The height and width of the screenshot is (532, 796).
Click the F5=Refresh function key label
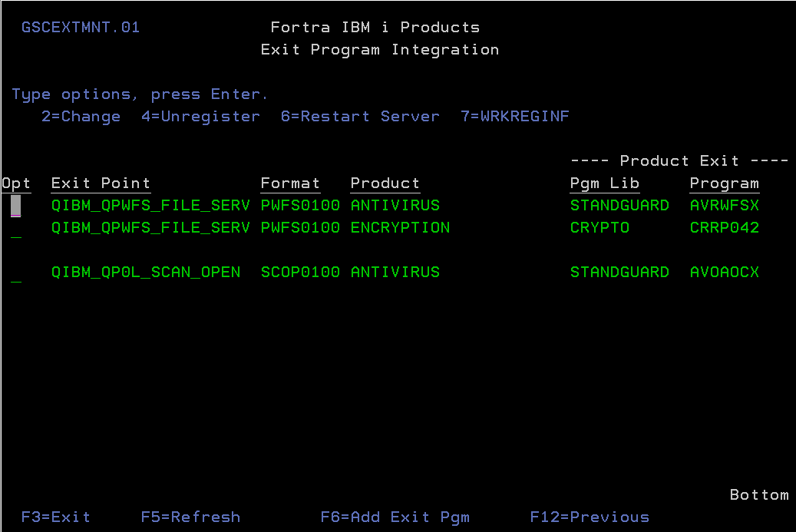190,517
